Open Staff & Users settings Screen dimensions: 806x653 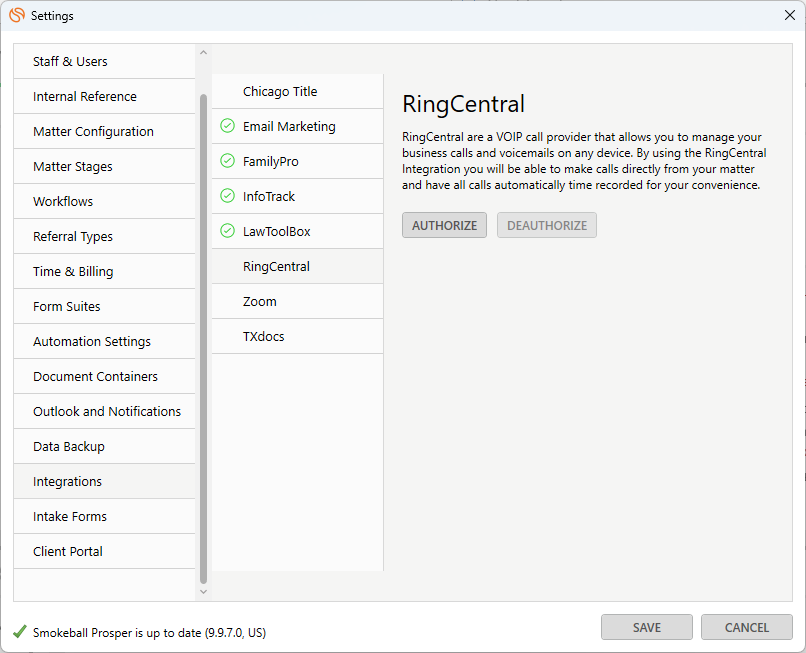pyautogui.click(x=104, y=61)
